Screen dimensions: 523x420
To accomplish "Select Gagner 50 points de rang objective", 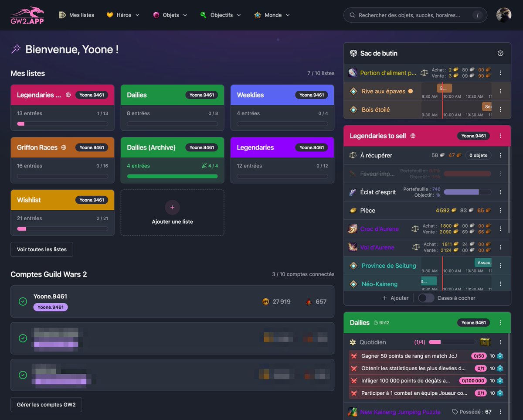I will tap(427, 356).
